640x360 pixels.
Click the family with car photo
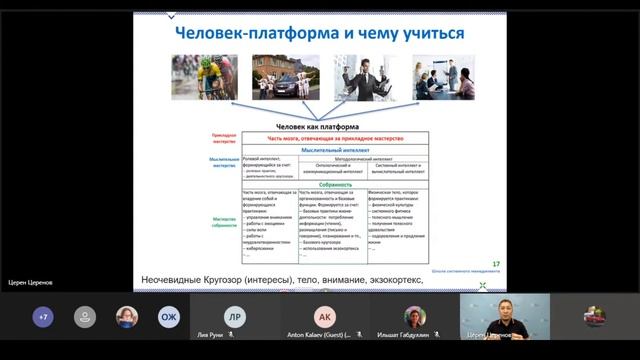(x=286, y=78)
